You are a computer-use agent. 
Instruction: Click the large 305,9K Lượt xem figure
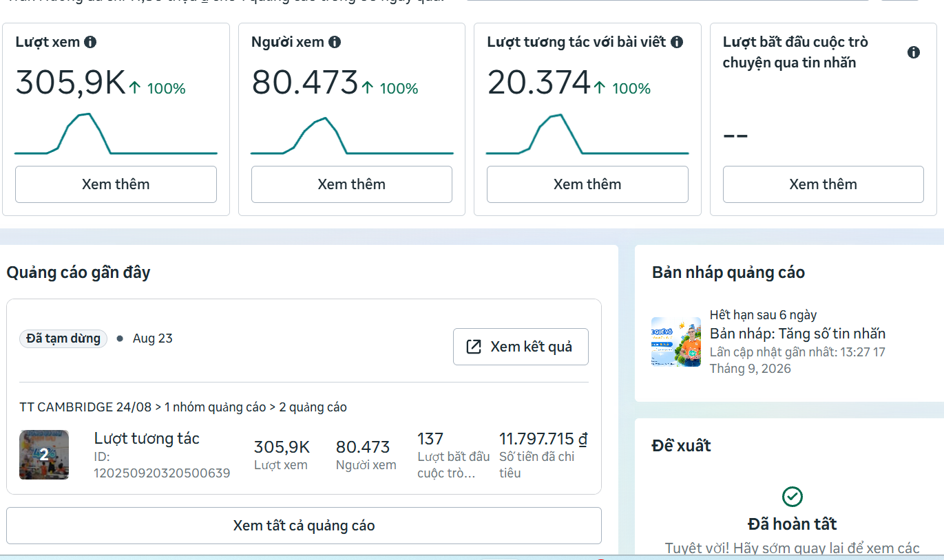click(71, 83)
